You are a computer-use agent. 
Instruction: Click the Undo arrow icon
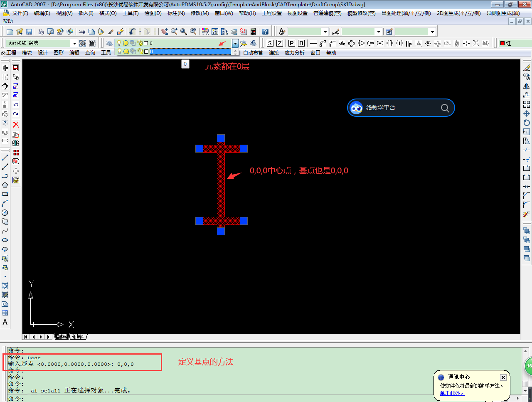click(132, 32)
